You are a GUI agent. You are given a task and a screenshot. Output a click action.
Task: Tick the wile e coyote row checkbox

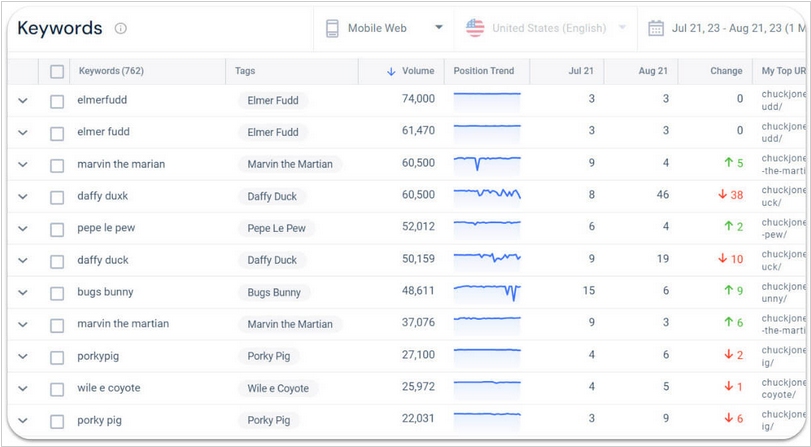coord(57,388)
